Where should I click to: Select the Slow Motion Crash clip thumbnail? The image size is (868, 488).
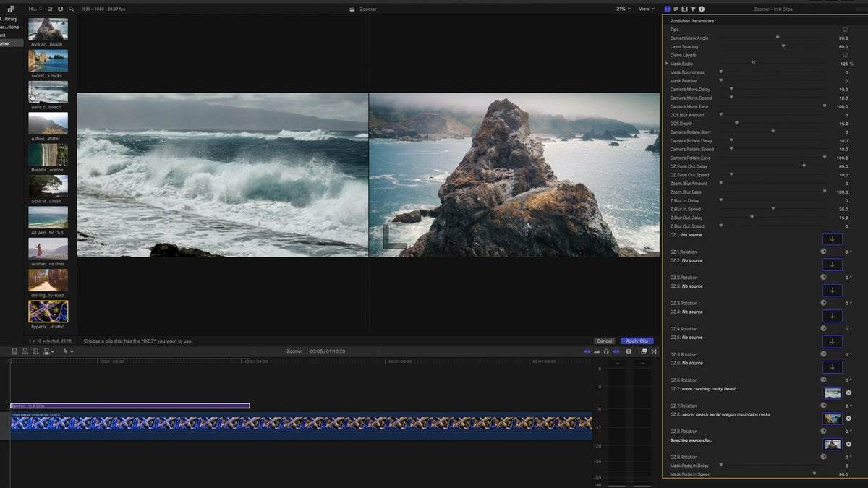click(48, 186)
